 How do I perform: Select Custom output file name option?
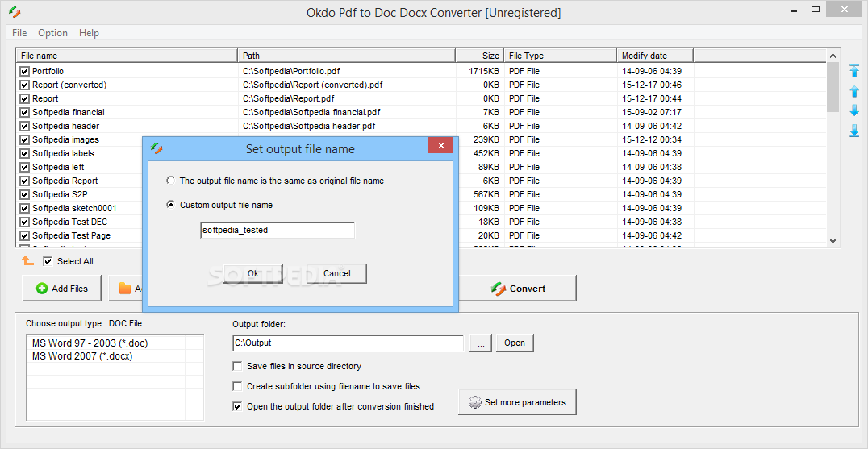[171, 205]
